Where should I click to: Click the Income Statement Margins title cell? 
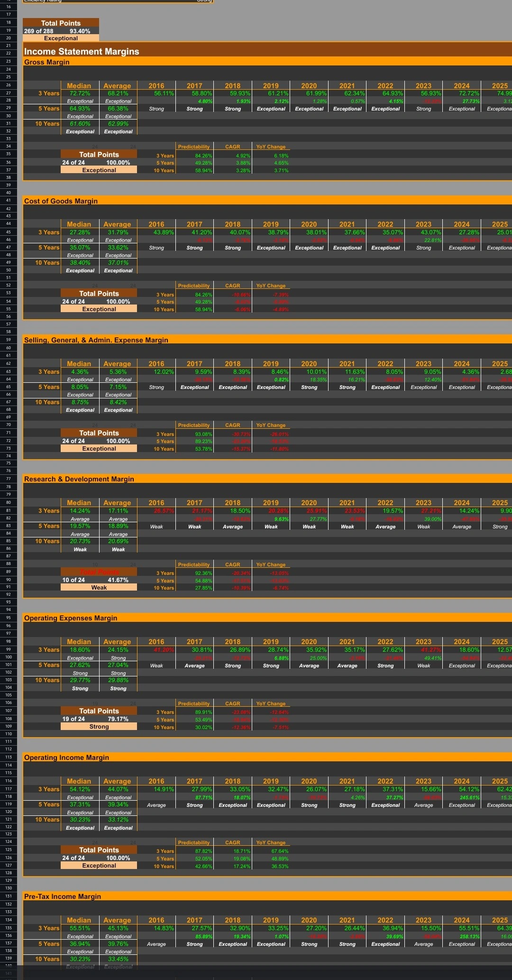(82, 52)
